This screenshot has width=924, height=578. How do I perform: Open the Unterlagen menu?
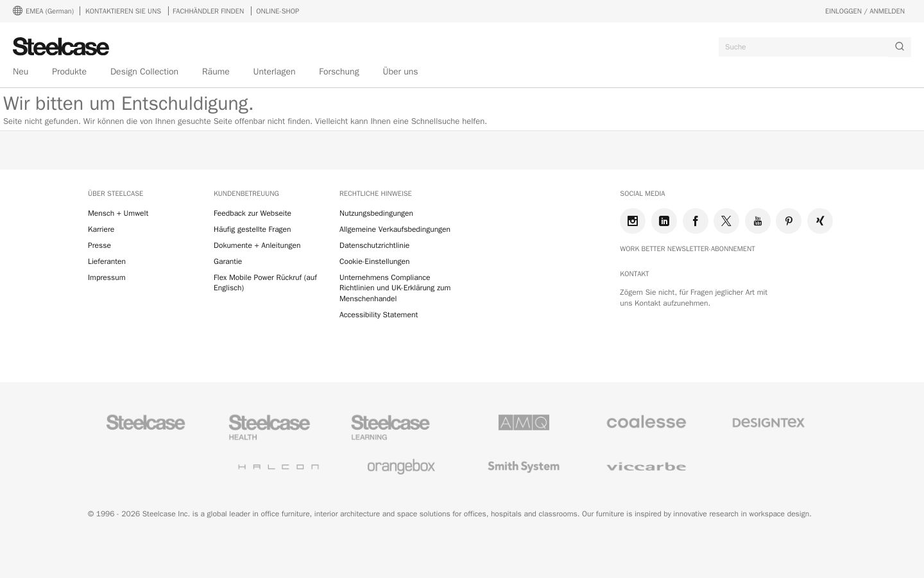pyautogui.click(x=274, y=72)
